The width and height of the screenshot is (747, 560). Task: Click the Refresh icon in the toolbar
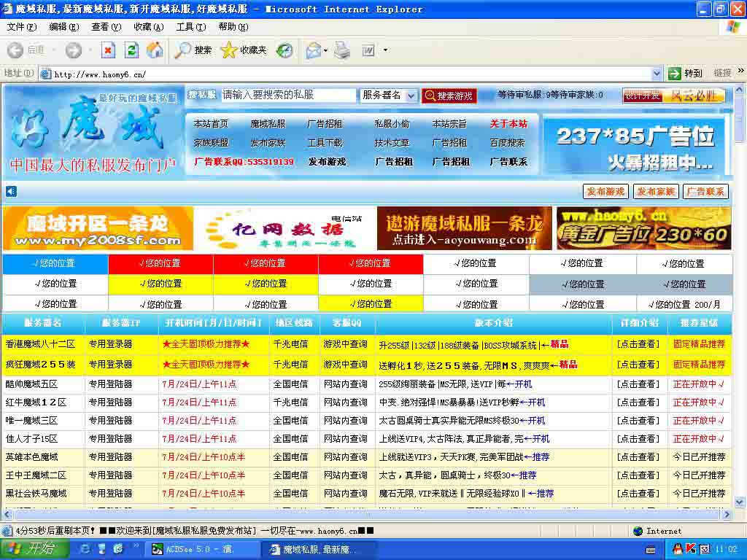pyautogui.click(x=132, y=51)
